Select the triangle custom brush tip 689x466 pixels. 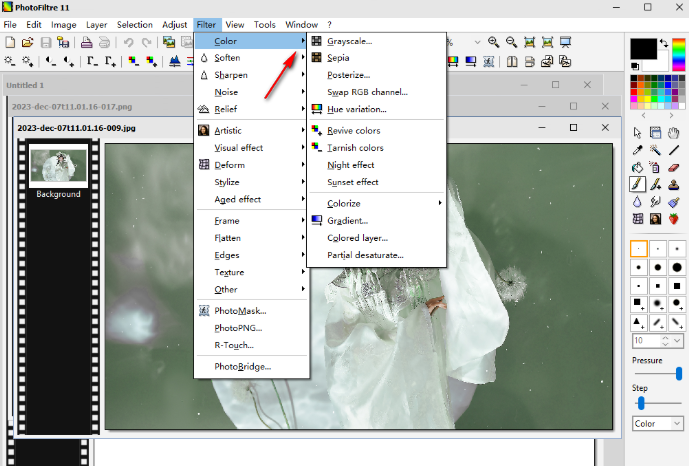(x=638, y=323)
